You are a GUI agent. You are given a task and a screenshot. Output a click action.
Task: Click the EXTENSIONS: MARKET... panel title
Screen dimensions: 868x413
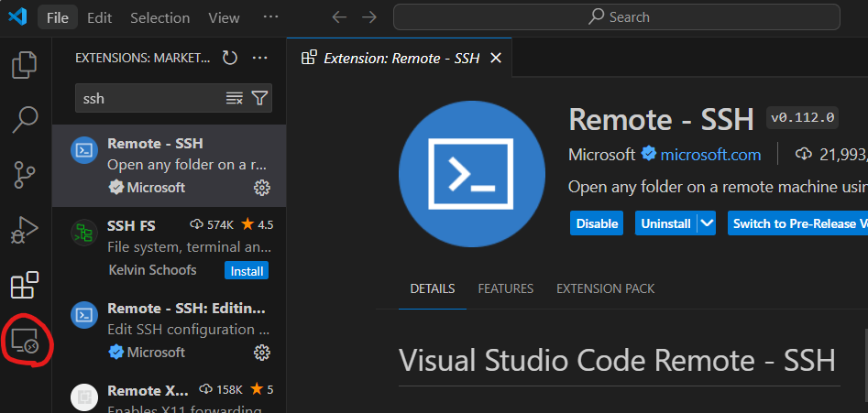143,58
